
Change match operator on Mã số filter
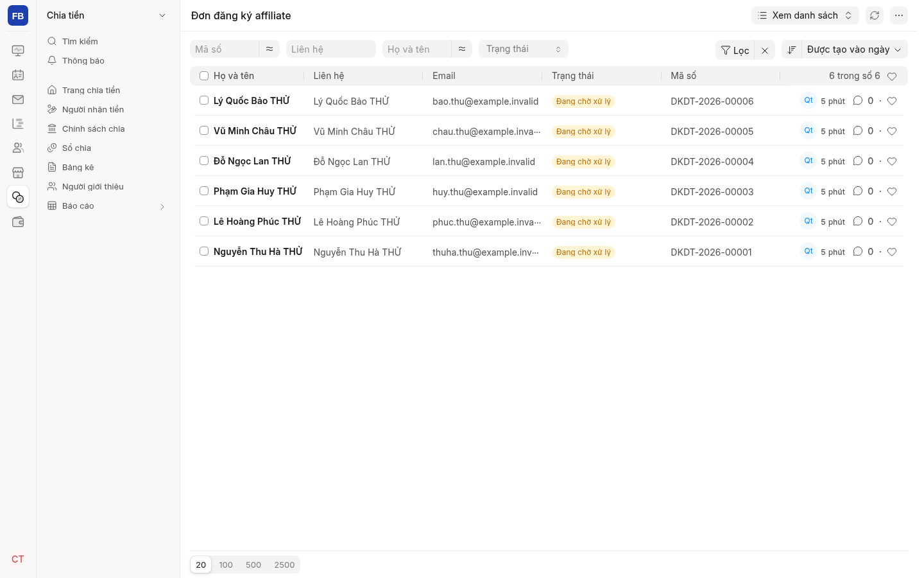tap(269, 49)
